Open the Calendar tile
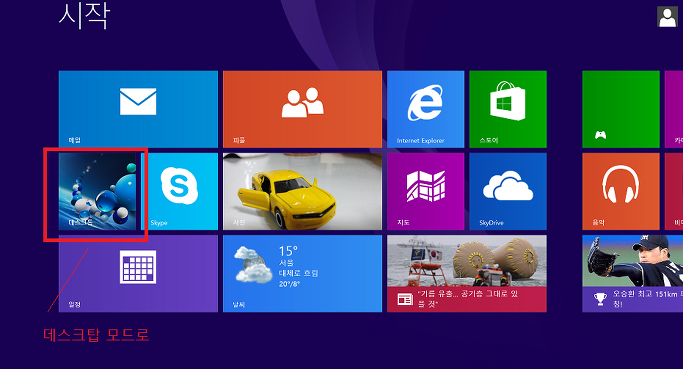The image size is (683, 369). click(x=138, y=274)
